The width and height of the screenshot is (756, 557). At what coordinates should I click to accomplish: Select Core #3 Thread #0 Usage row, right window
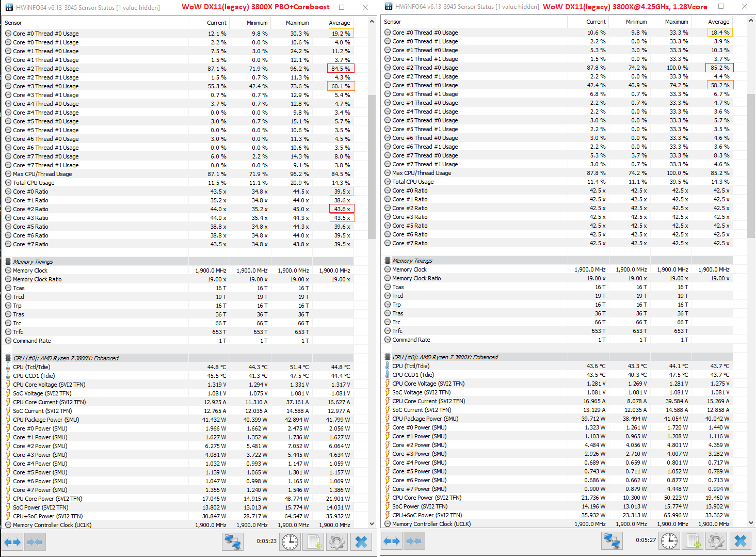(x=557, y=85)
